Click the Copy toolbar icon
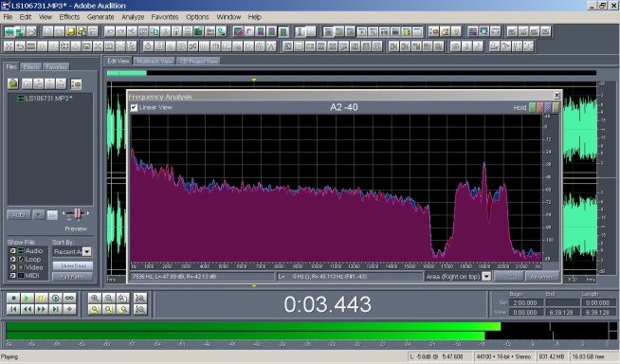Viewport: 620px width, 364px height. pyautogui.click(x=155, y=31)
